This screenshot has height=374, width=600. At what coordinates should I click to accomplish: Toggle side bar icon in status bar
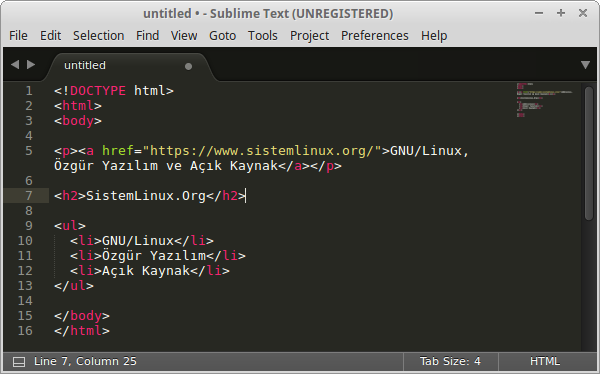pos(19,362)
